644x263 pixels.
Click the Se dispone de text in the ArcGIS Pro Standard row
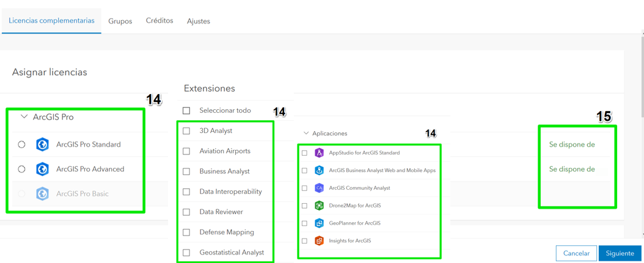pos(572,145)
